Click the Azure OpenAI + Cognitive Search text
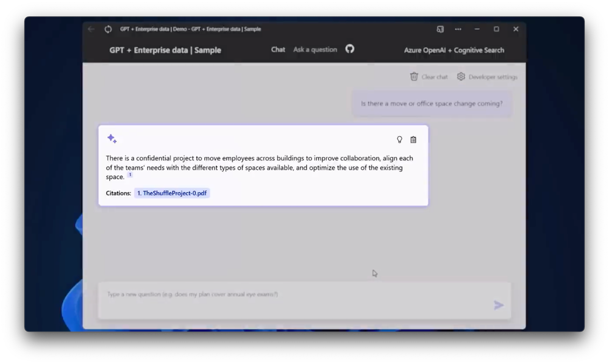The height and width of the screenshot is (364, 609). tap(454, 50)
